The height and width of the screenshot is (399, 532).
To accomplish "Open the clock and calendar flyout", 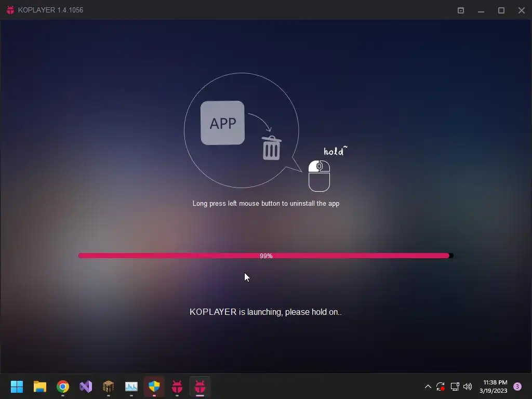I will pyautogui.click(x=494, y=387).
